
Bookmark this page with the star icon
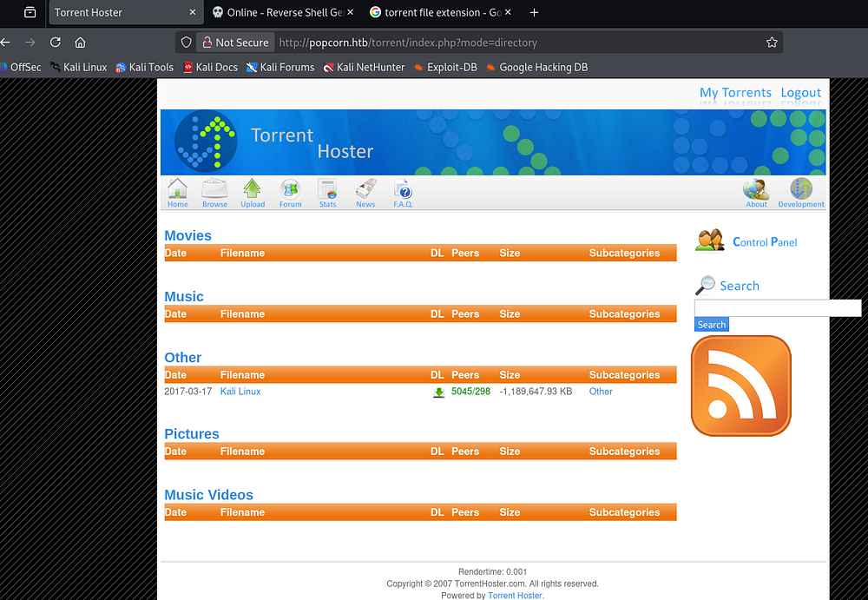(x=772, y=43)
